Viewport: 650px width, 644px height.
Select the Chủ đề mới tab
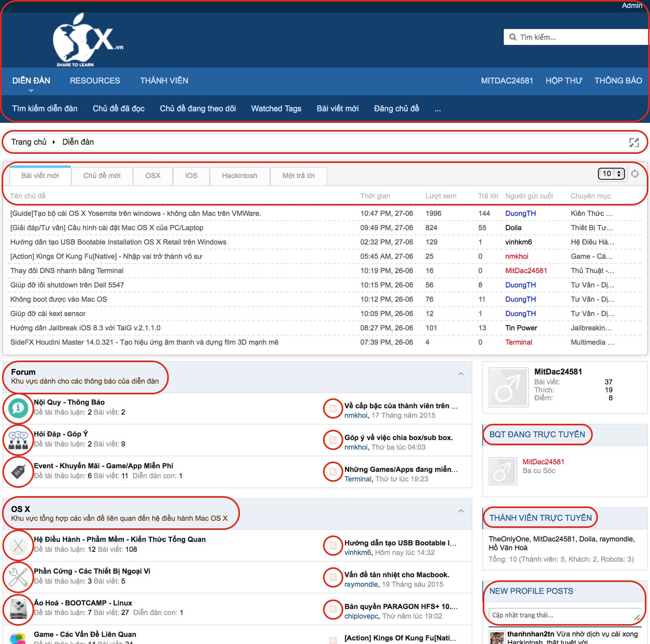pos(102,176)
